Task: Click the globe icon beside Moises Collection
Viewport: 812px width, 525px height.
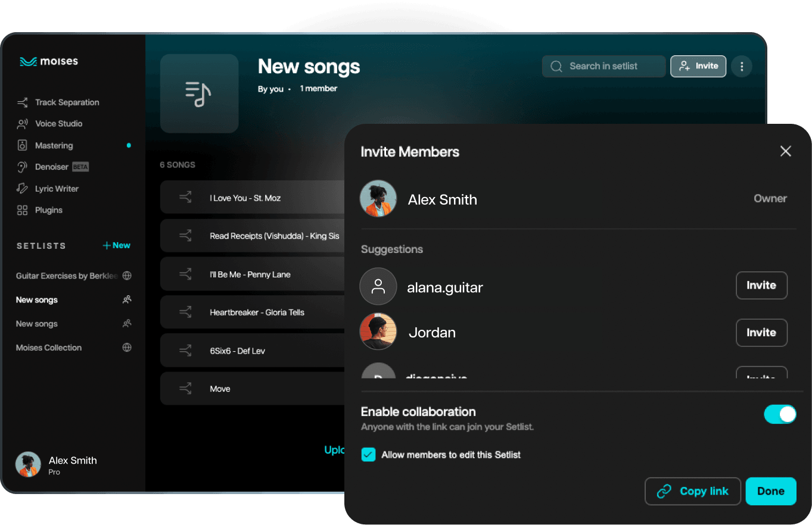Action: tap(127, 348)
